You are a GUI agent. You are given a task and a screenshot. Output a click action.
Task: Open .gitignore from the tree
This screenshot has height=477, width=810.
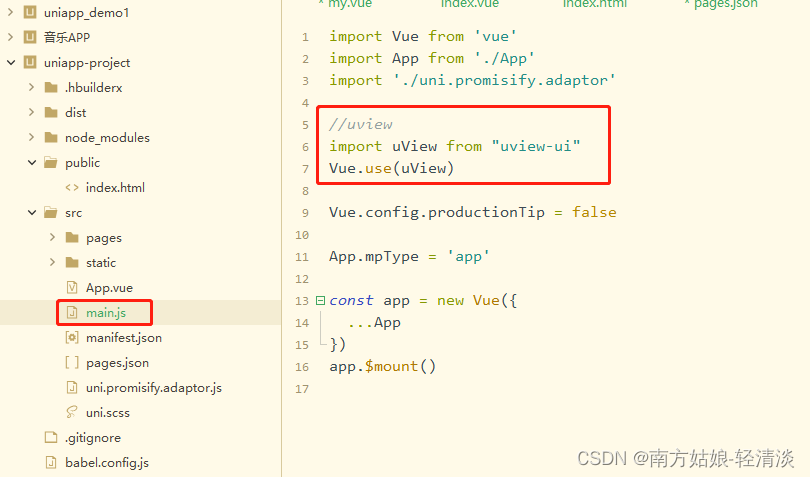pyautogui.click(x=93, y=438)
